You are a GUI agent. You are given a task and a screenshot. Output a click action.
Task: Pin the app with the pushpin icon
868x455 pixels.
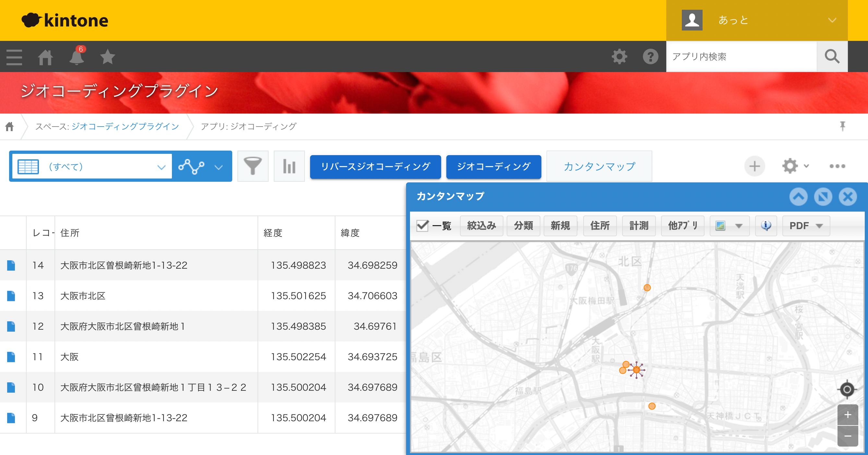pyautogui.click(x=842, y=126)
